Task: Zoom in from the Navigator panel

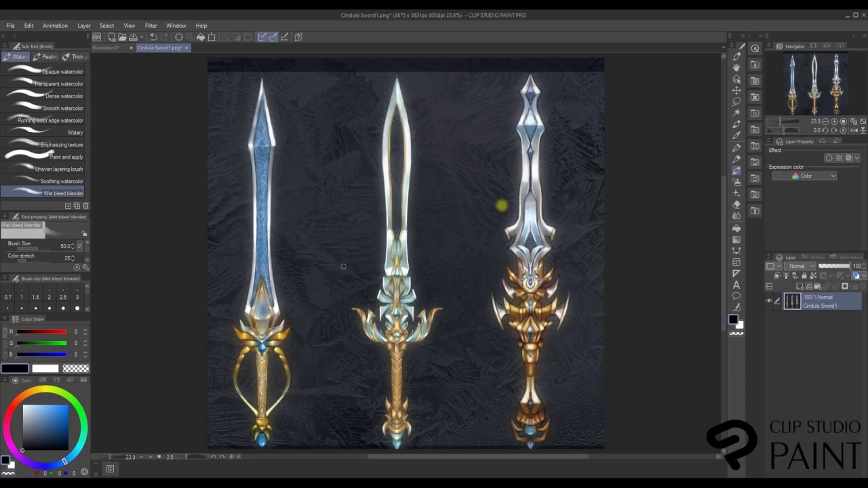Action: (x=834, y=121)
